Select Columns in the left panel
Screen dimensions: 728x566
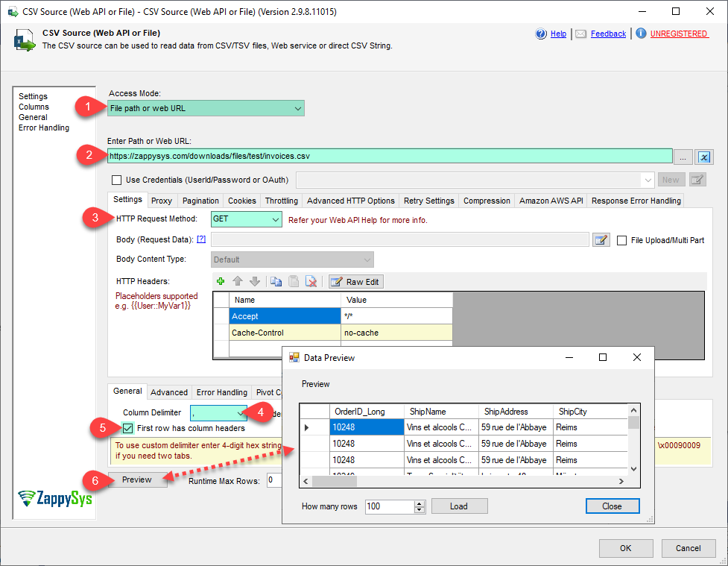point(34,107)
